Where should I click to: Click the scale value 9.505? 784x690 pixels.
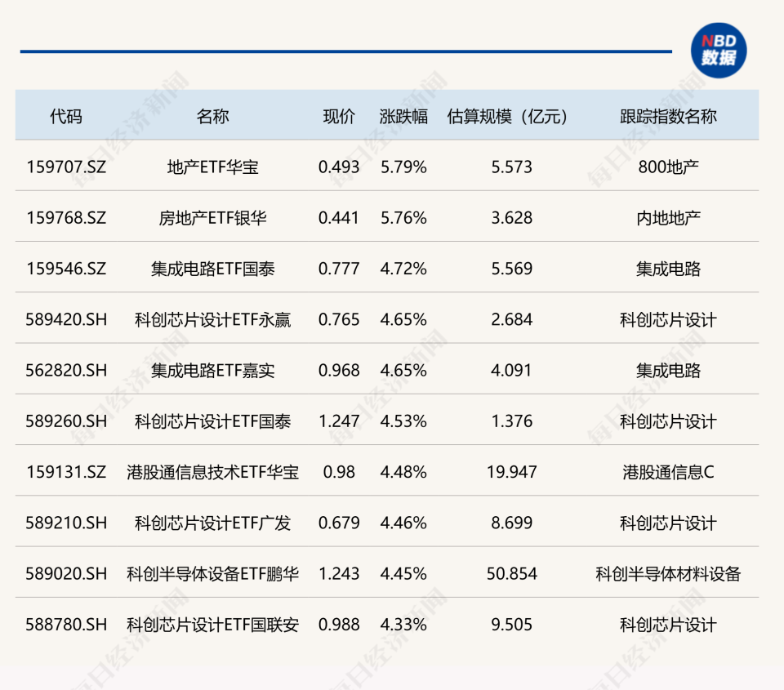(511, 625)
